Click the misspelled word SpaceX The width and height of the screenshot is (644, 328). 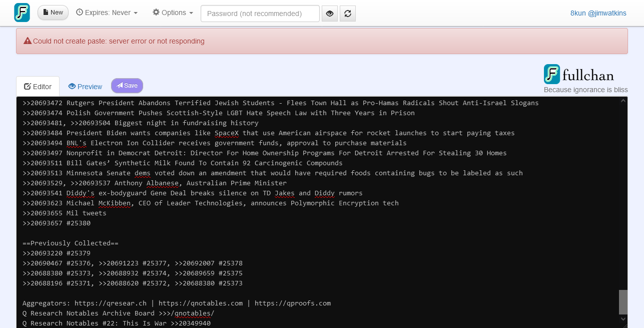227,133
